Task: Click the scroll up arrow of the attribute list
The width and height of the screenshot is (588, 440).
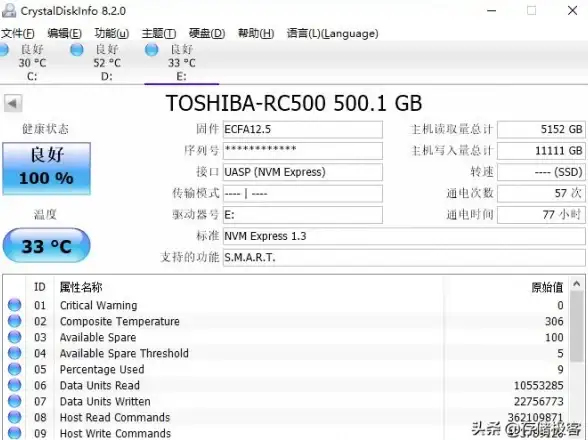Action: pos(577,284)
